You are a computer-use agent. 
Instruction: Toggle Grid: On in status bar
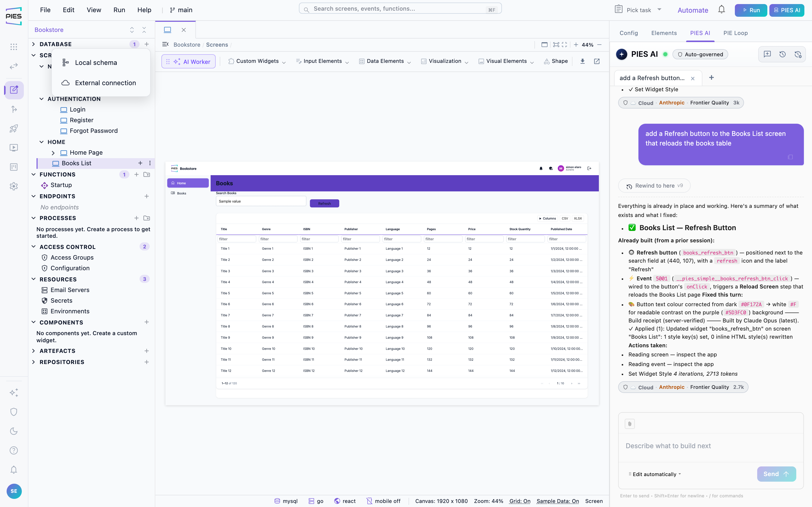coord(520,501)
